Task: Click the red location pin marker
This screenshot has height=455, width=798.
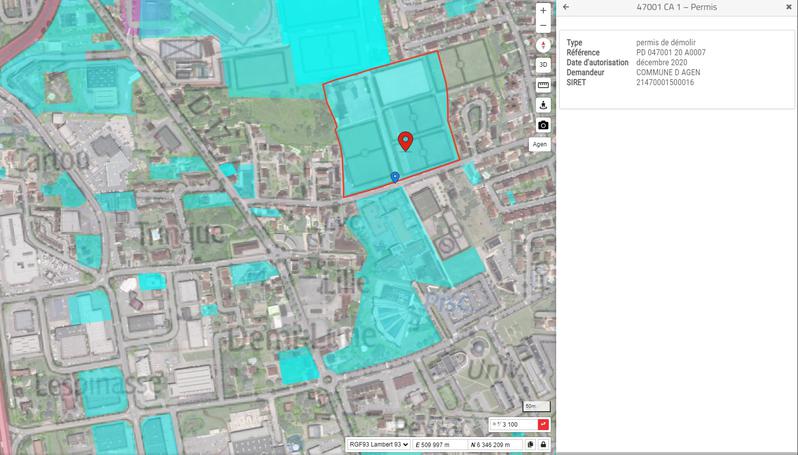Action: tap(405, 140)
